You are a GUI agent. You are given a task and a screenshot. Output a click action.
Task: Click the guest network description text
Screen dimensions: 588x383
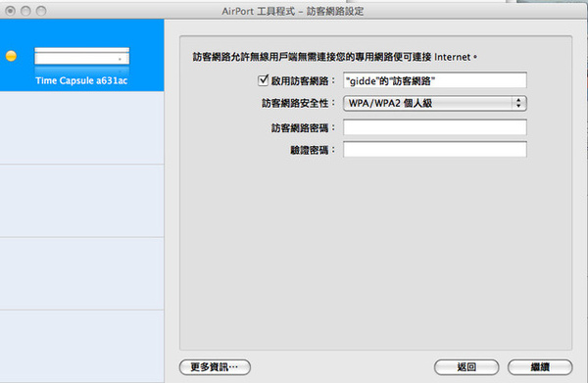click(335, 57)
